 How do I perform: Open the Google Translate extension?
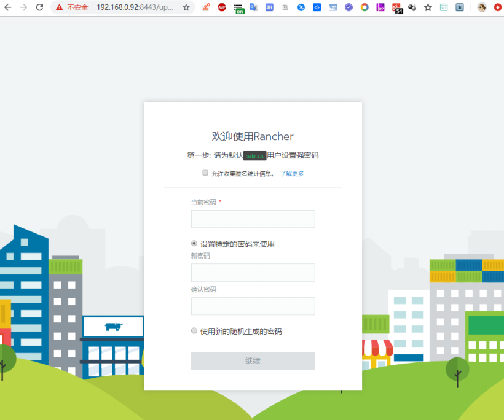tap(253, 7)
